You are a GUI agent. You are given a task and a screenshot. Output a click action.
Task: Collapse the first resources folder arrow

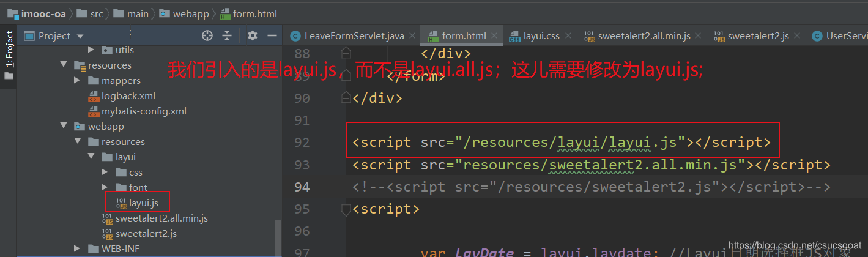[x=63, y=65]
